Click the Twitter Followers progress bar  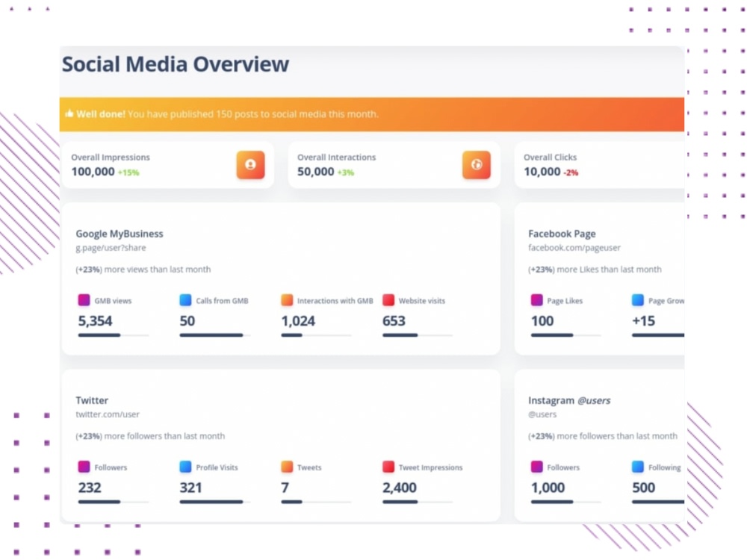coord(114,502)
